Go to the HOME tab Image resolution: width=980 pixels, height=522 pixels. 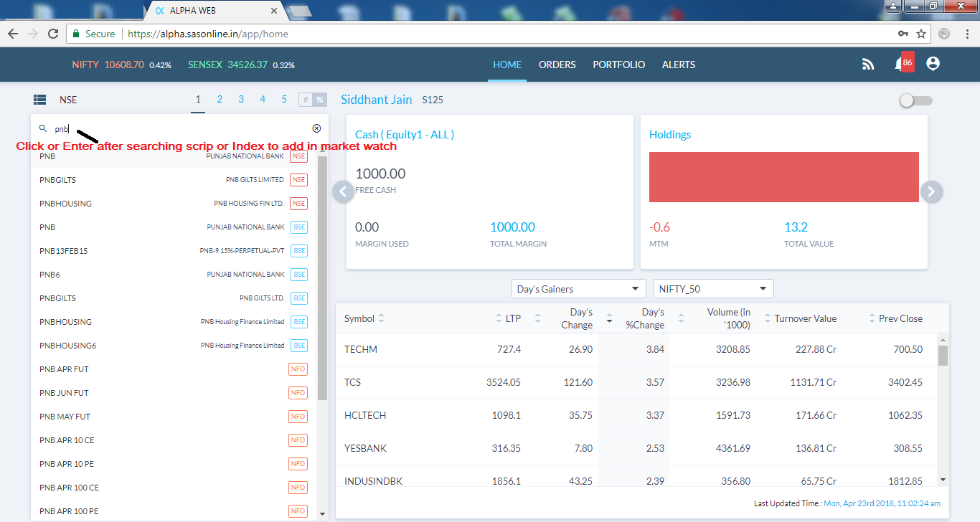coord(507,65)
